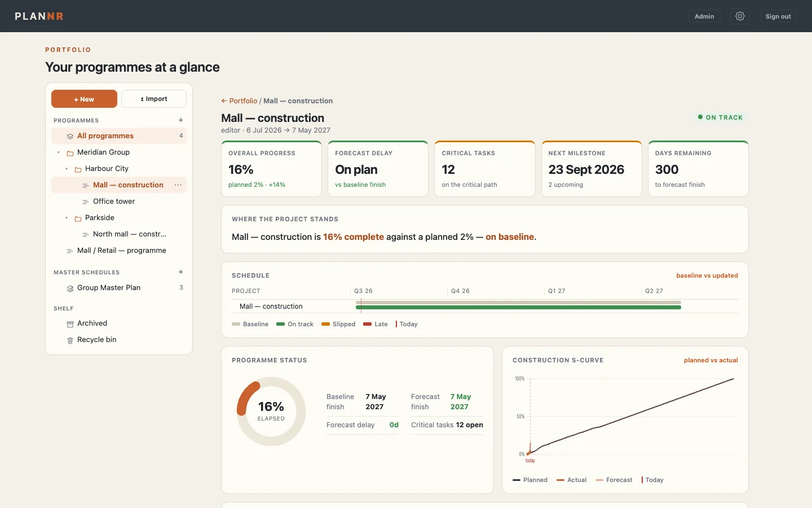Open the Overall Progress card

click(271, 169)
